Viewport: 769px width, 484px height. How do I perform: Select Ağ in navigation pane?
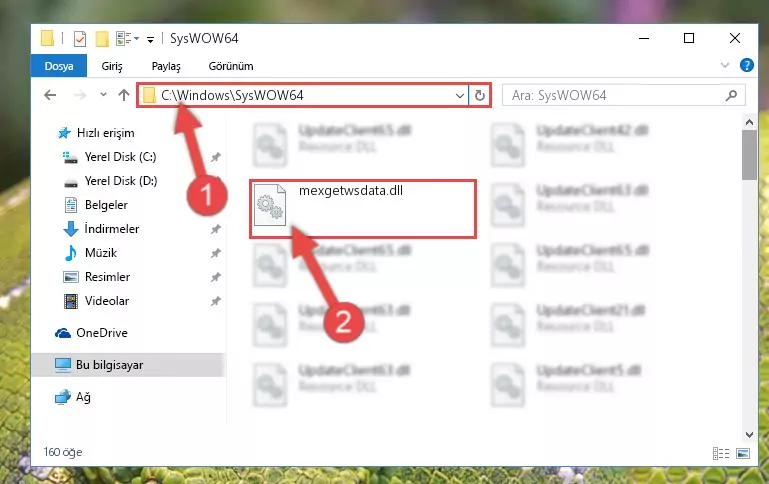83,397
